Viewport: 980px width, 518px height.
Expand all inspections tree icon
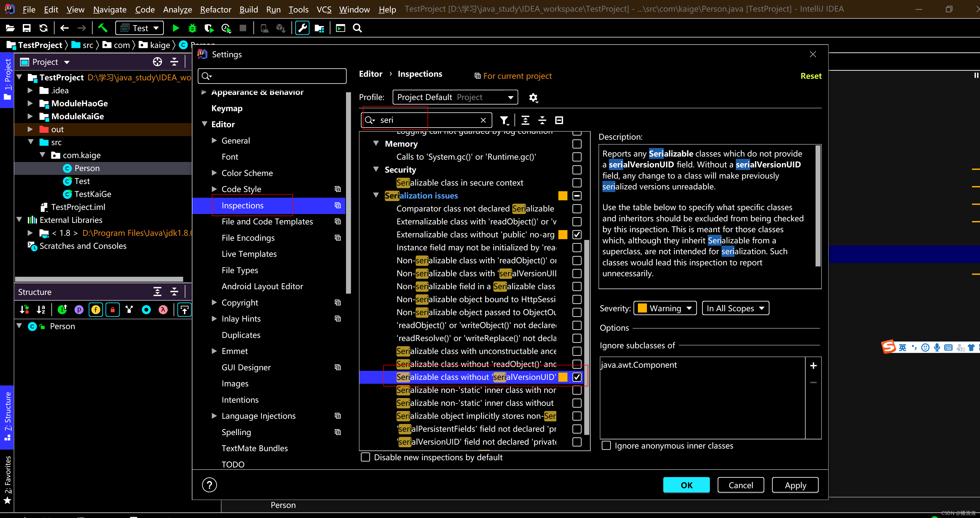pos(525,120)
